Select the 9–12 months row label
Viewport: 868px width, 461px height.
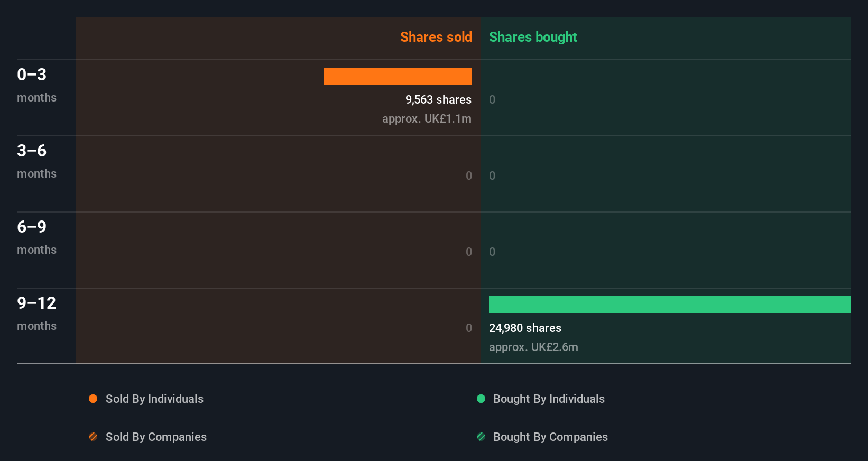[x=36, y=313]
